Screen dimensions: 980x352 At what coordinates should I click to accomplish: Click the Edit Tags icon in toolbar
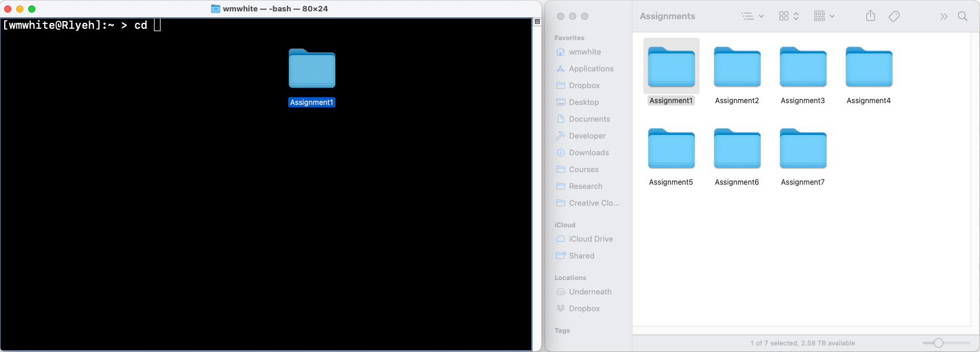coord(894,16)
